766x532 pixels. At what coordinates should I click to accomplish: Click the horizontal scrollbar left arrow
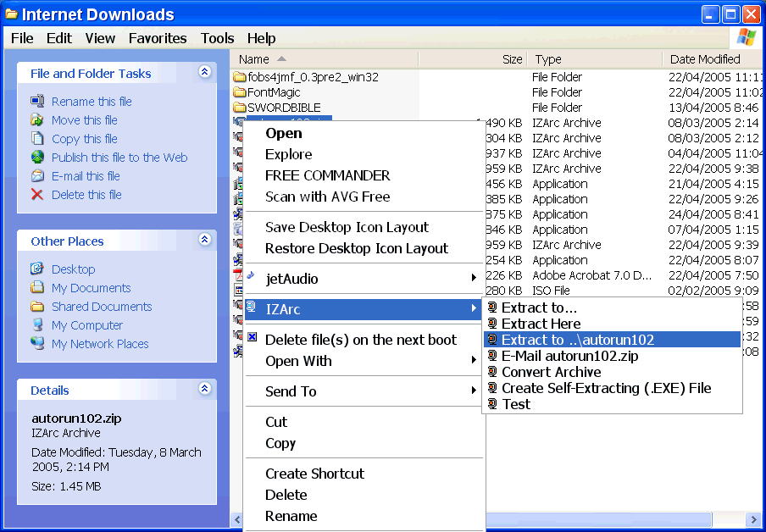click(237, 518)
